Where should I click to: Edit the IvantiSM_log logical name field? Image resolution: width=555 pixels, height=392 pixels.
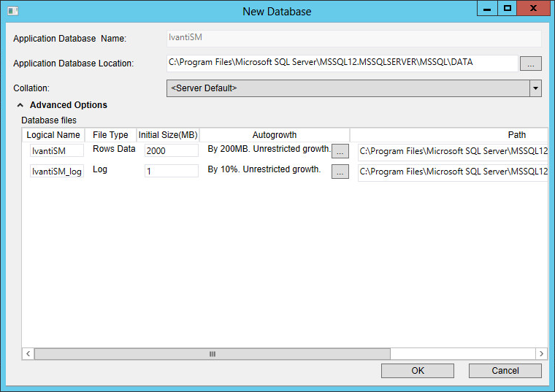56,172
